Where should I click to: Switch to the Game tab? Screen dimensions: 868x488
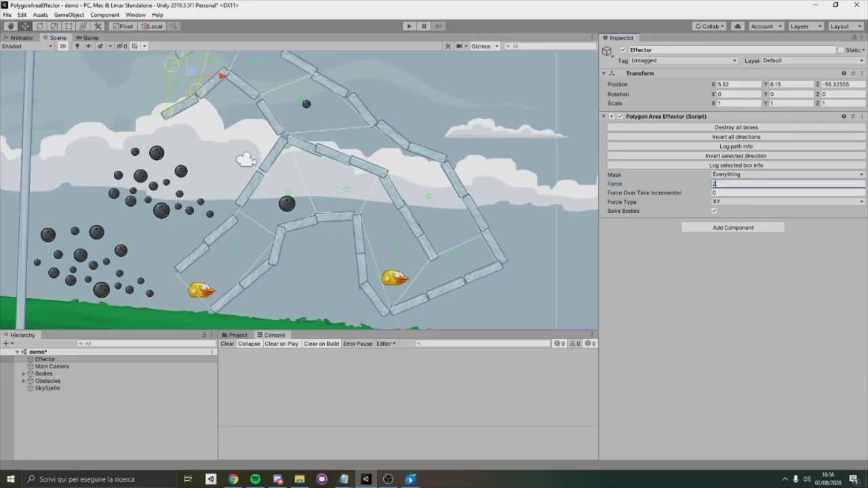[87, 37]
